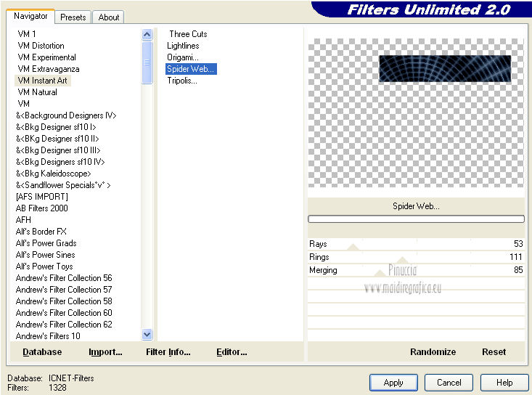
Task: Select Andrew's Filter Collection 62
Action: [x=64, y=325]
